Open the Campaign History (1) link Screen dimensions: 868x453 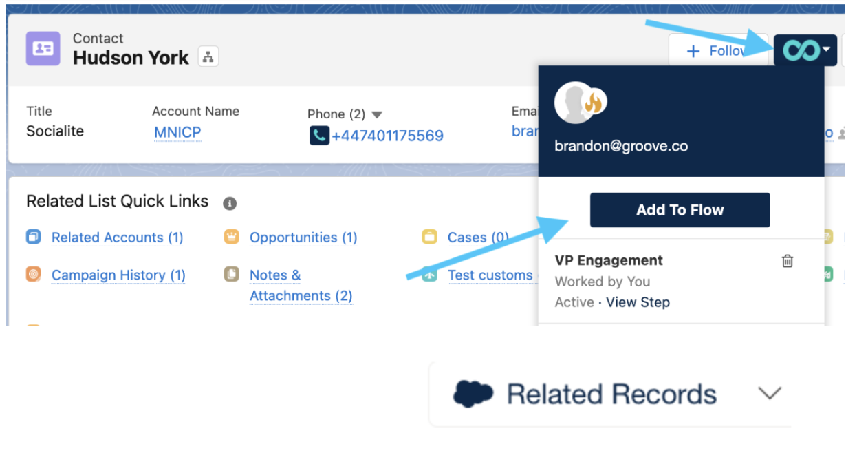pyautogui.click(x=118, y=275)
